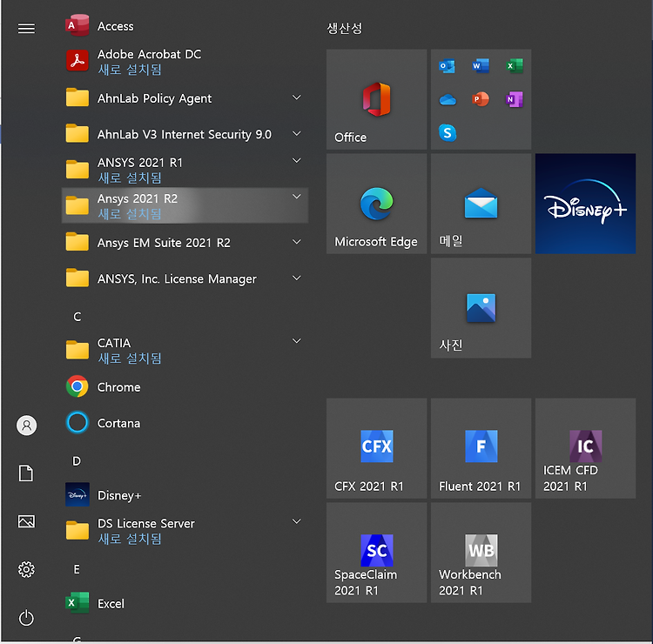Expand the AhnLab Policy Agent chevron

click(297, 97)
